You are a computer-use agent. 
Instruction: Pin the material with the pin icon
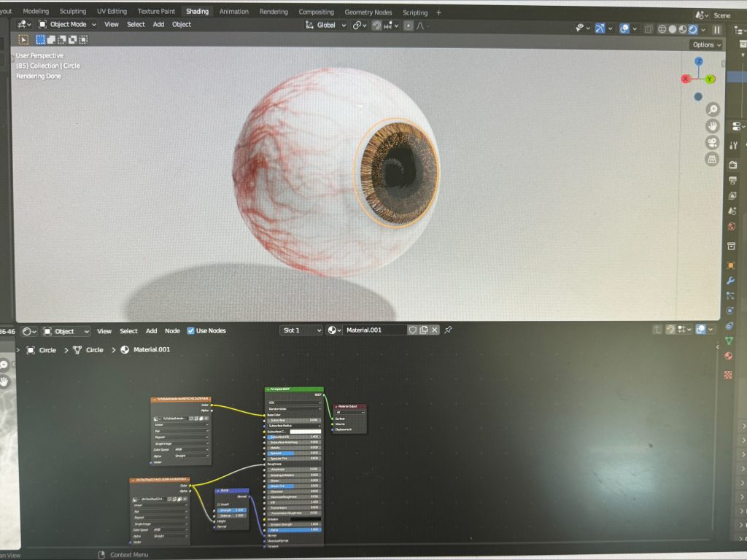pyautogui.click(x=448, y=330)
